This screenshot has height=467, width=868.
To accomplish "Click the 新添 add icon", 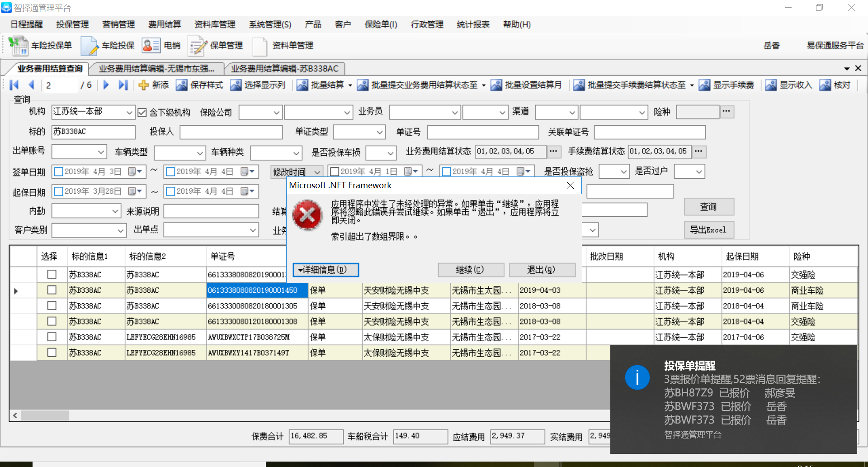I will point(143,85).
